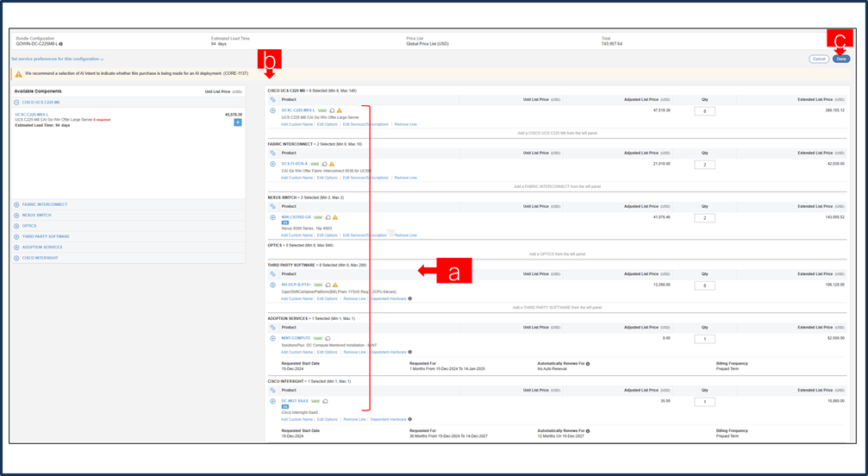Expand OPTICS in Available Components
This screenshot has height=476, width=868.
pyautogui.click(x=16, y=226)
